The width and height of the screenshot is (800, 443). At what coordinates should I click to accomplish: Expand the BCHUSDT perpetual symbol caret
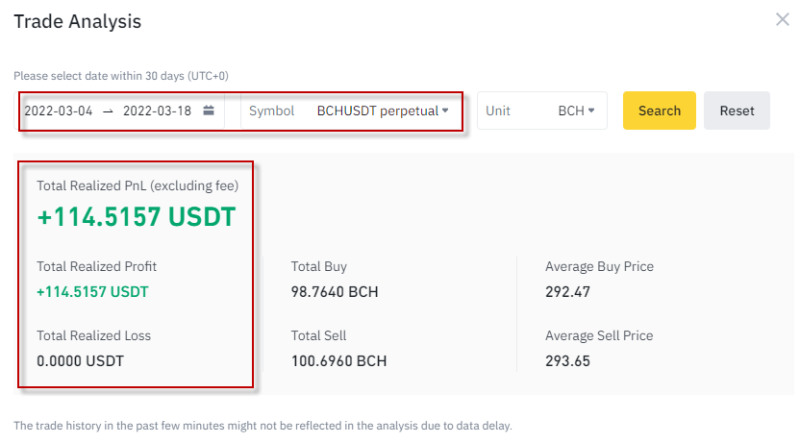445,110
